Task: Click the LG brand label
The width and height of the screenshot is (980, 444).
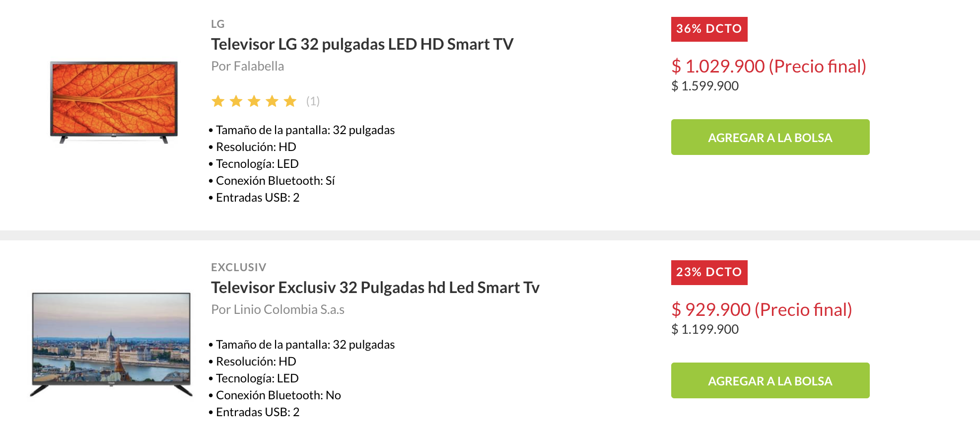Action: tap(217, 24)
